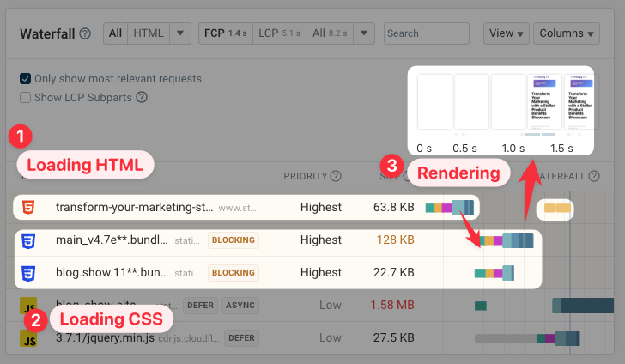Click the HTML5 icon on the transform-your-marketing row

click(x=28, y=207)
